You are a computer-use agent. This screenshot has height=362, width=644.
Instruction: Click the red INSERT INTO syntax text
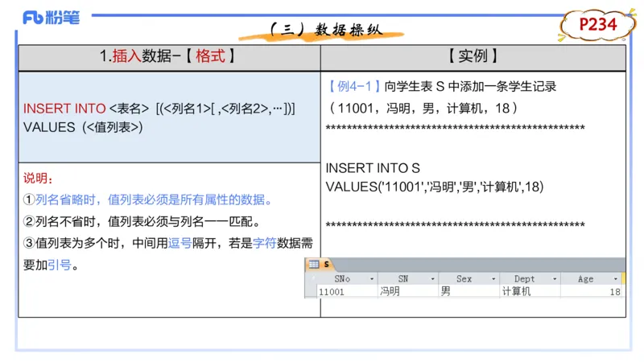[x=64, y=109]
